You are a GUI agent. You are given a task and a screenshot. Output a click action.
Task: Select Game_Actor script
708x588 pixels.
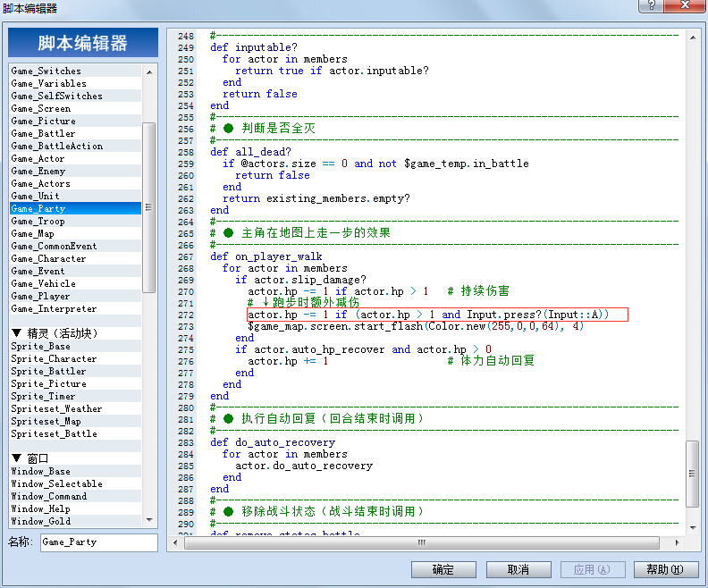click(75, 159)
